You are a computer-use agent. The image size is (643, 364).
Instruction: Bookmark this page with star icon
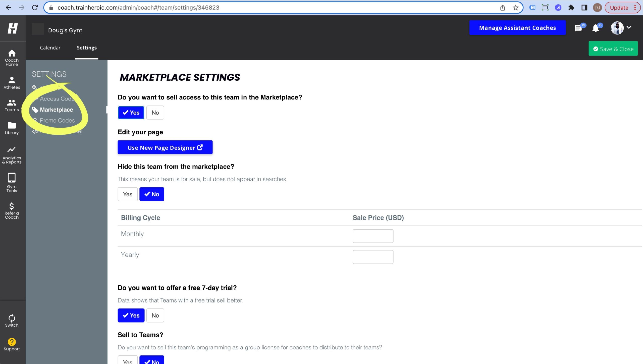click(516, 8)
